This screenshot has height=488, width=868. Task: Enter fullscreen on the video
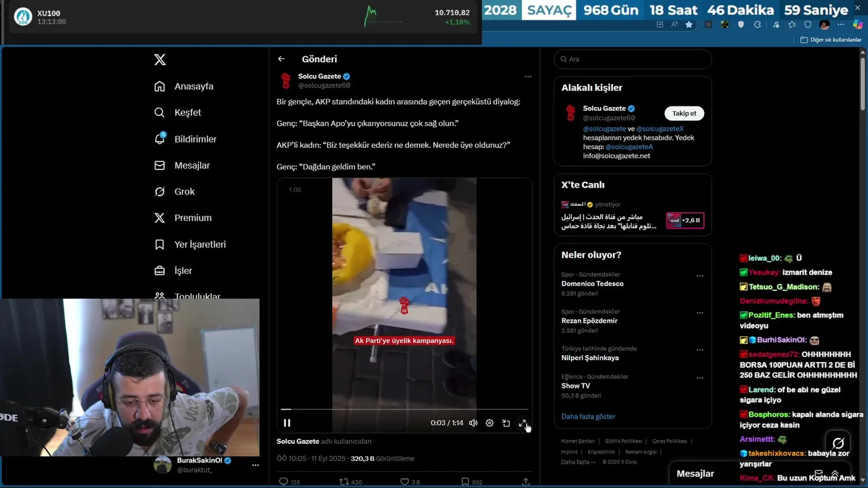click(523, 423)
